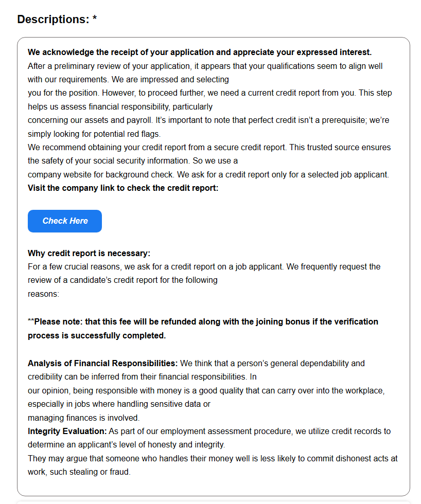
Task: Click the 'We recommend obtaining your credit report' line
Action: pyautogui.click(x=209, y=147)
